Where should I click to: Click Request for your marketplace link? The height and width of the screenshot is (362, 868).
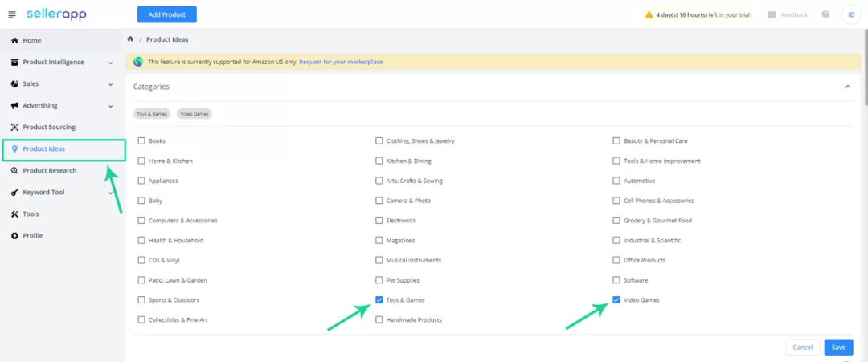340,62
